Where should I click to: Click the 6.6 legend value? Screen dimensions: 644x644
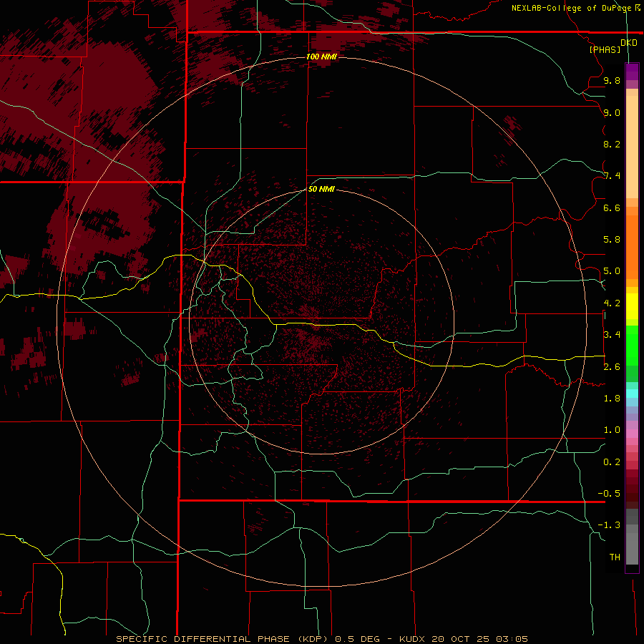[612, 208]
